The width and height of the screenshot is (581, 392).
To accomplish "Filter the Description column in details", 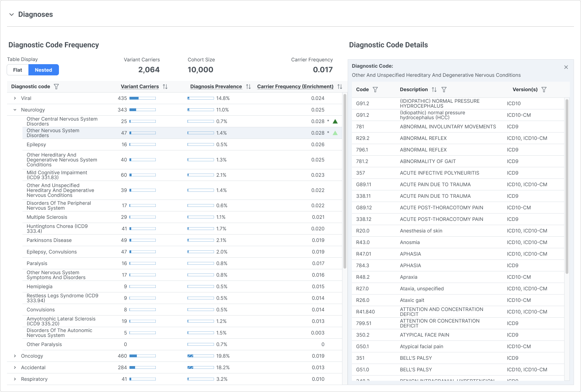I will [x=444, y=89].
